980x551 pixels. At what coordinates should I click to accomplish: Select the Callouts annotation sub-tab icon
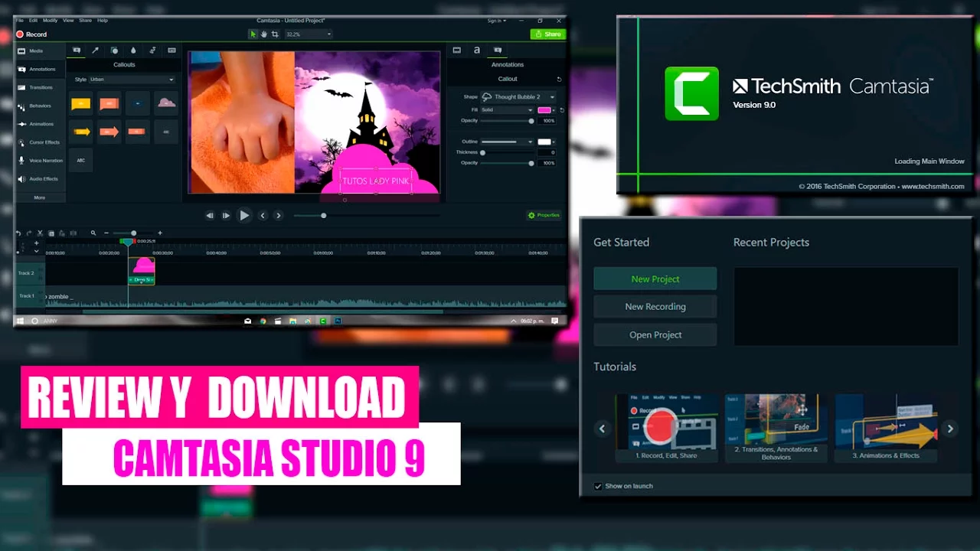click(77, 51)
